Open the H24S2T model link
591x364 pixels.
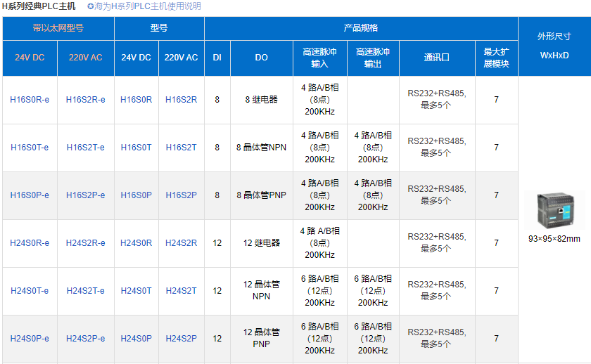[x=181, y=291]
